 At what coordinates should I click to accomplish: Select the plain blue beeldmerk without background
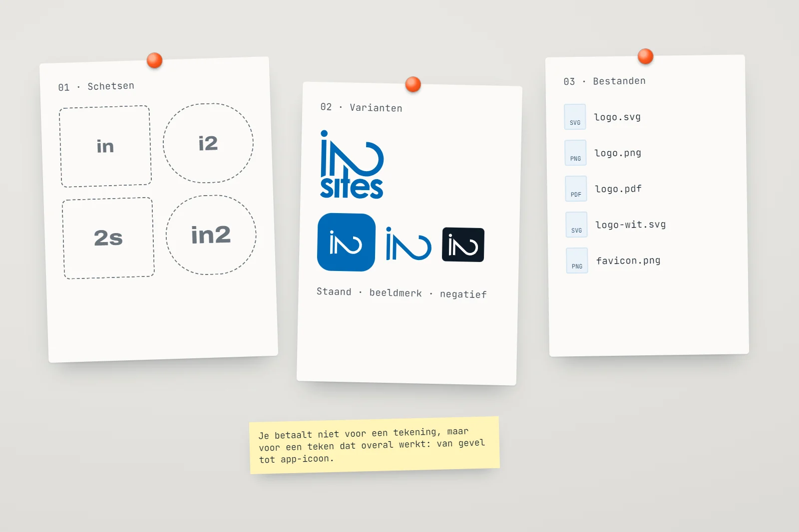point(408,244)
